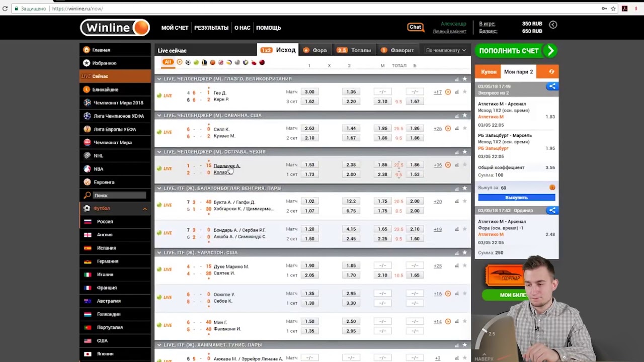
Task: Share the express bet from 17:49
Action: click(x=552, y=86)
